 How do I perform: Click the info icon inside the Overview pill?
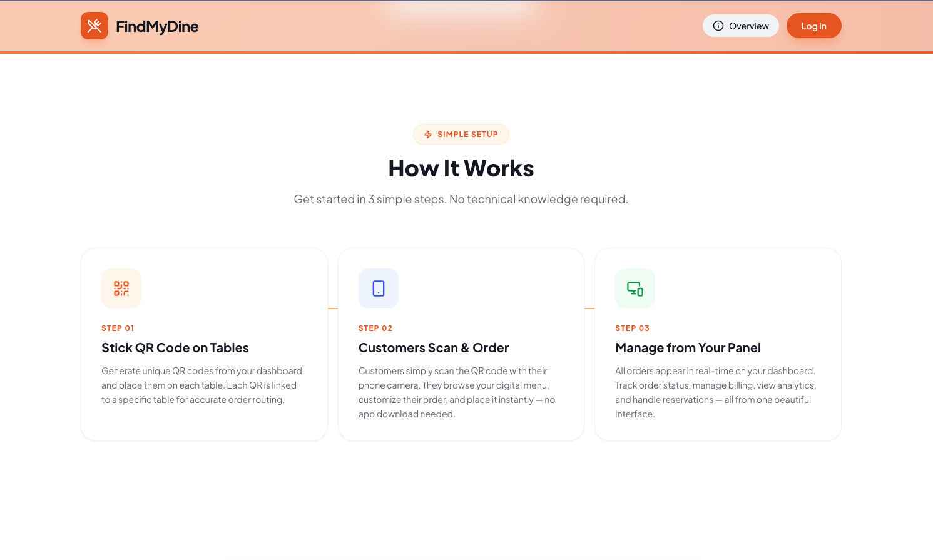tap(717, 26)
